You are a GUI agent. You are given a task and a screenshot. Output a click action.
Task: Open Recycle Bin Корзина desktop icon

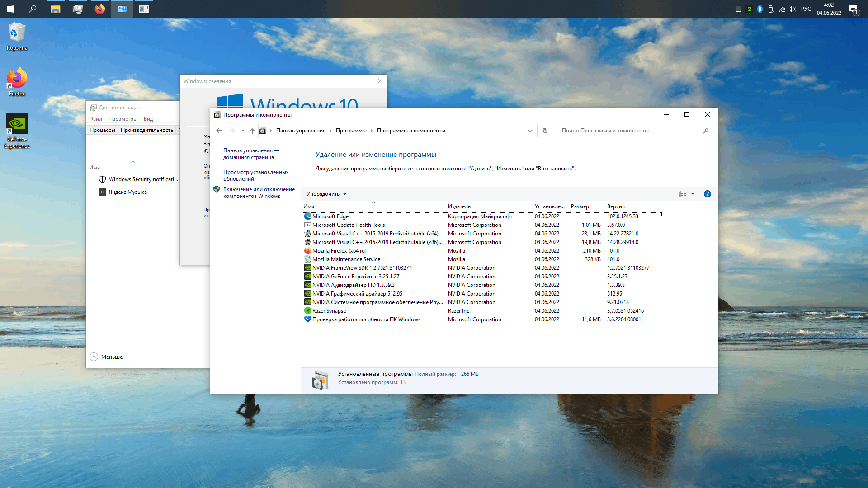(17, 37)
